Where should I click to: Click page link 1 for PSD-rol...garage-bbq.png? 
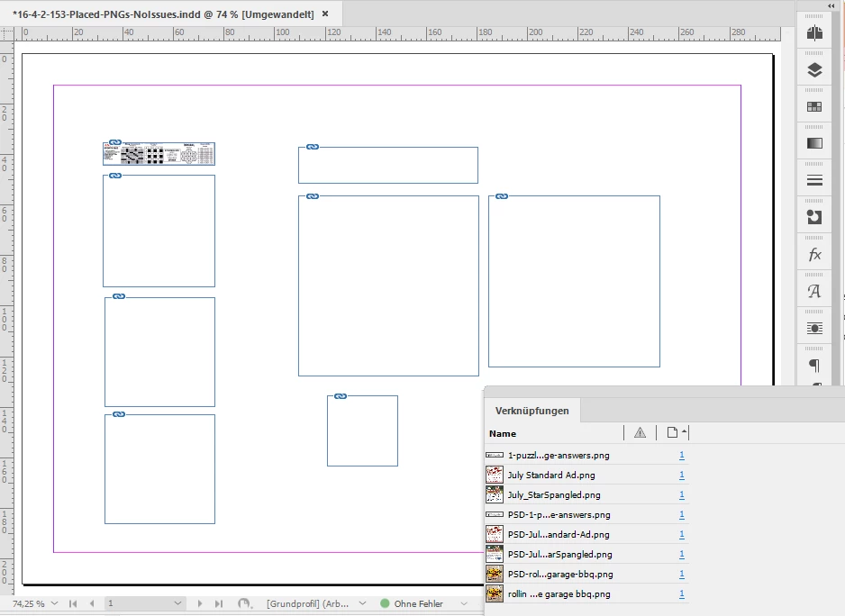click(682, 575)
